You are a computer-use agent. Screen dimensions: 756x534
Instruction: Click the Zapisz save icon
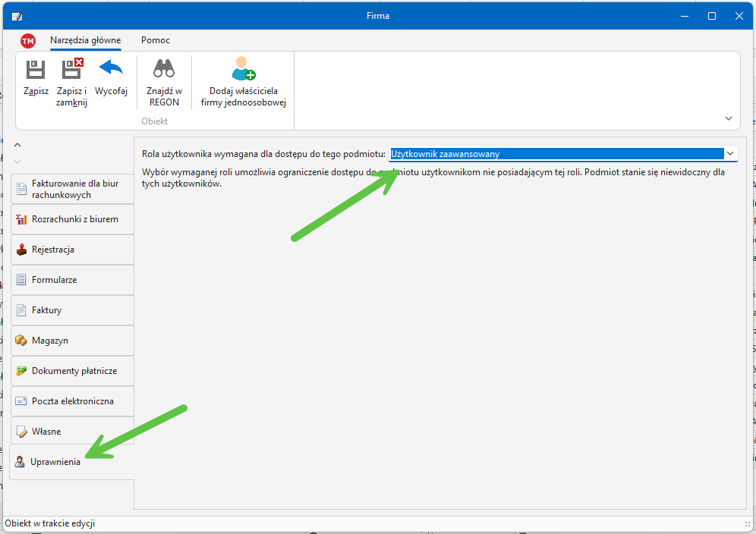tap(36, 71)
